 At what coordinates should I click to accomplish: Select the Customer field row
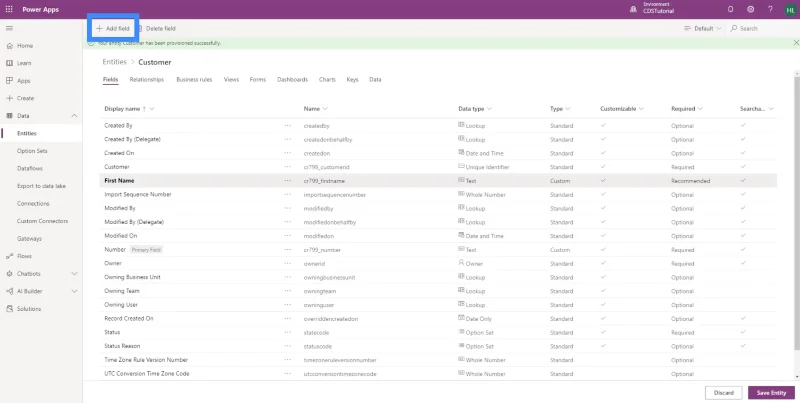click(438, 167)
